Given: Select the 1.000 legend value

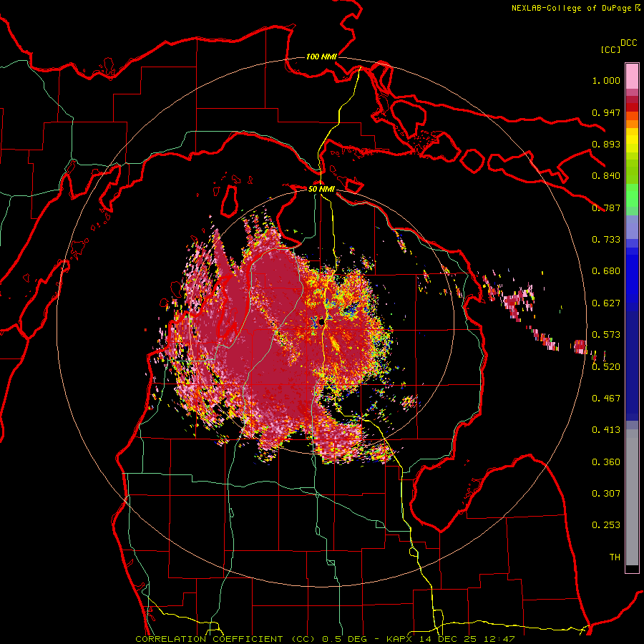Looking at the screenshot, I should pos(606,80).
